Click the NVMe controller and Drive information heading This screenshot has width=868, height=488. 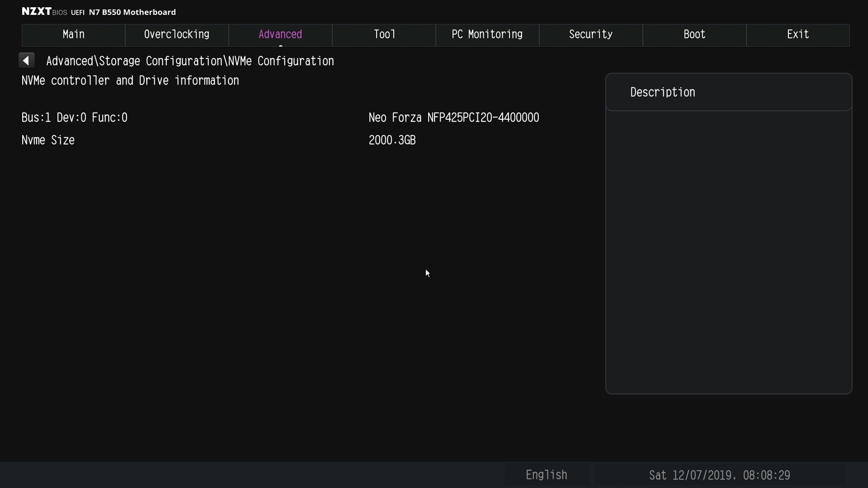click(x=130, y=81)
